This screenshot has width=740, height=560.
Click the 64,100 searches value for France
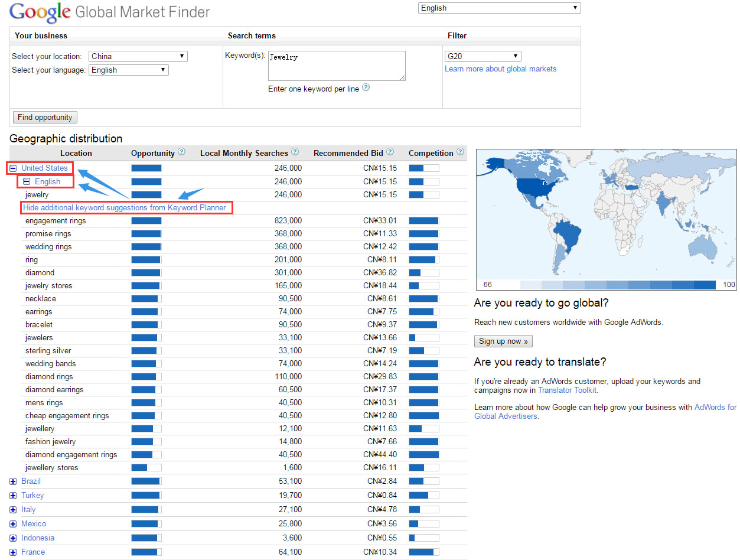pos(291,552)
